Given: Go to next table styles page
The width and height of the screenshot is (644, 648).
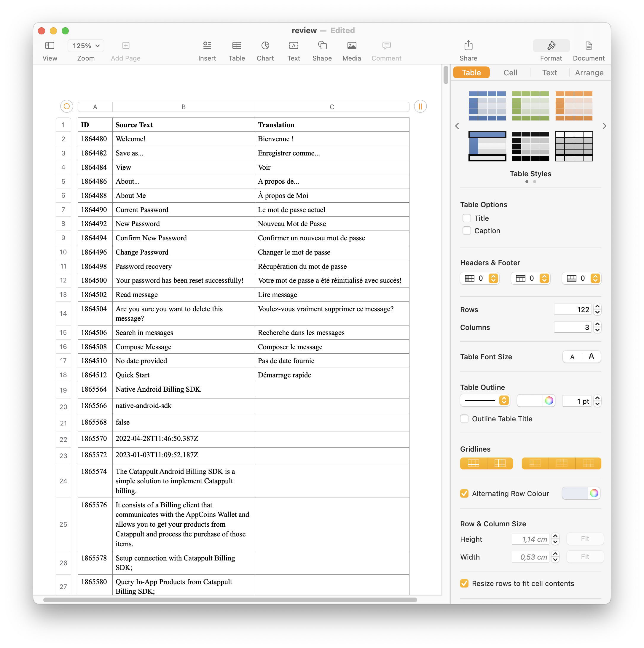Looking at the screenshot, I should [x=604, y=126].
